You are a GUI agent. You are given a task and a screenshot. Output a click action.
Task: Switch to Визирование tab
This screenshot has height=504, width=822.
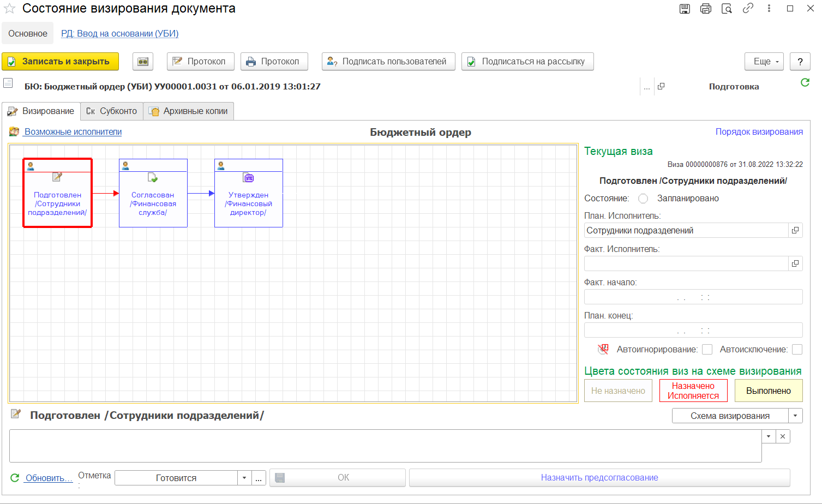click(41, 111)
